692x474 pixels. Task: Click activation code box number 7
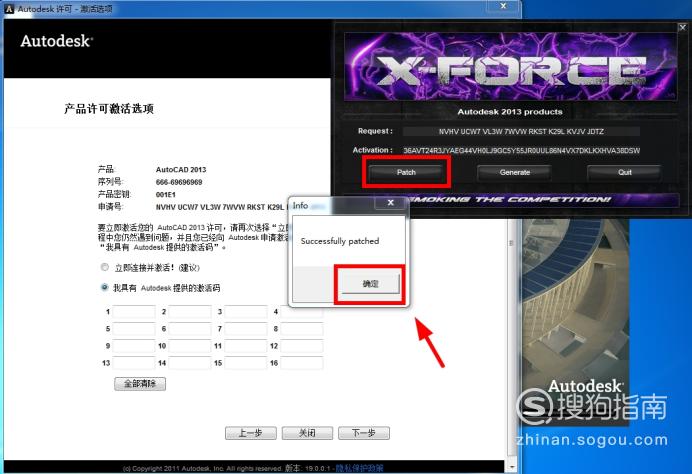pos(246,329)
